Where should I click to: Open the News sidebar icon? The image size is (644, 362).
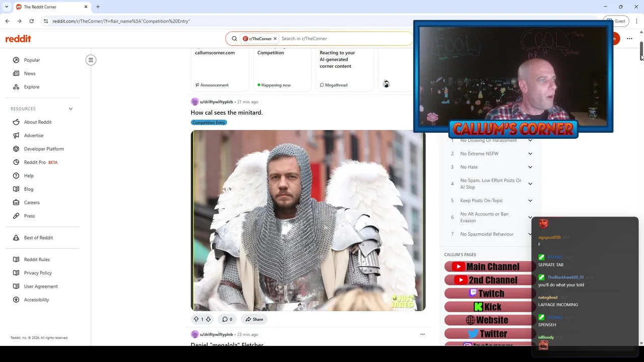[x=16, y=73]
